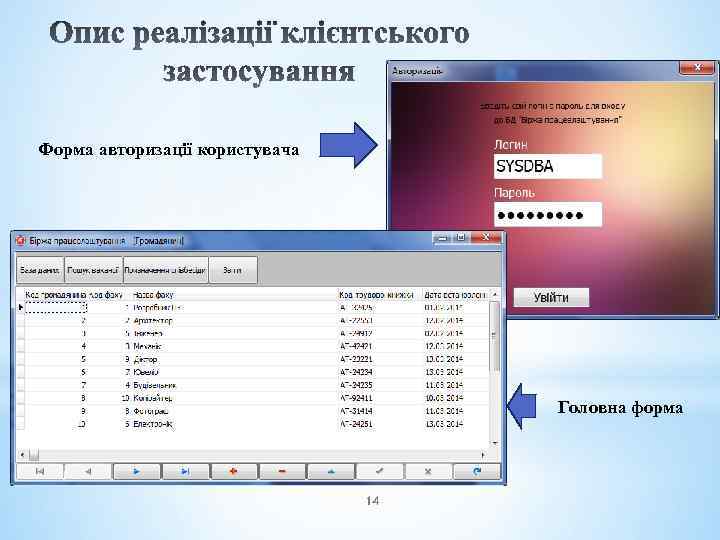The width and height of the screenshot is (720, 540).
Task: Maximize the main form window
Action: (461, 237)
